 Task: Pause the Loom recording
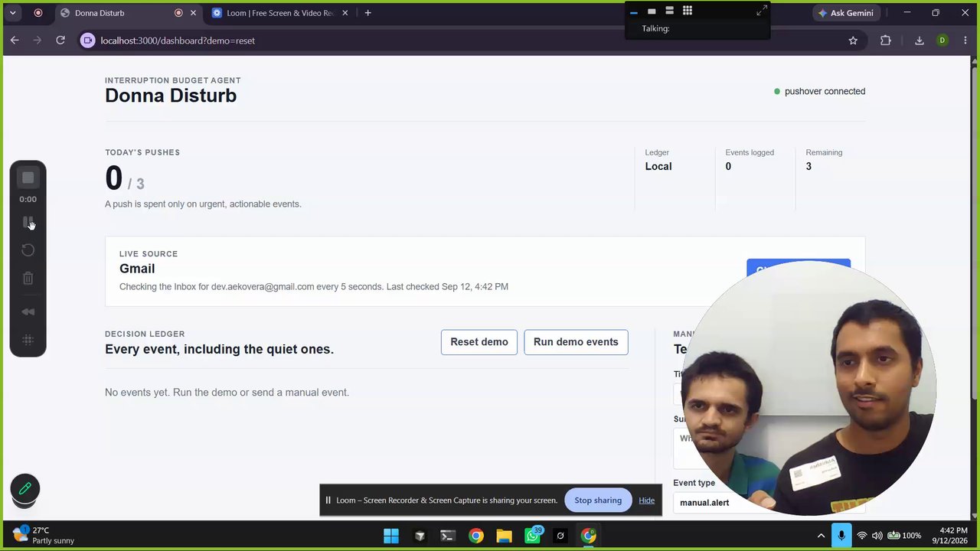[x=28, y=223]
